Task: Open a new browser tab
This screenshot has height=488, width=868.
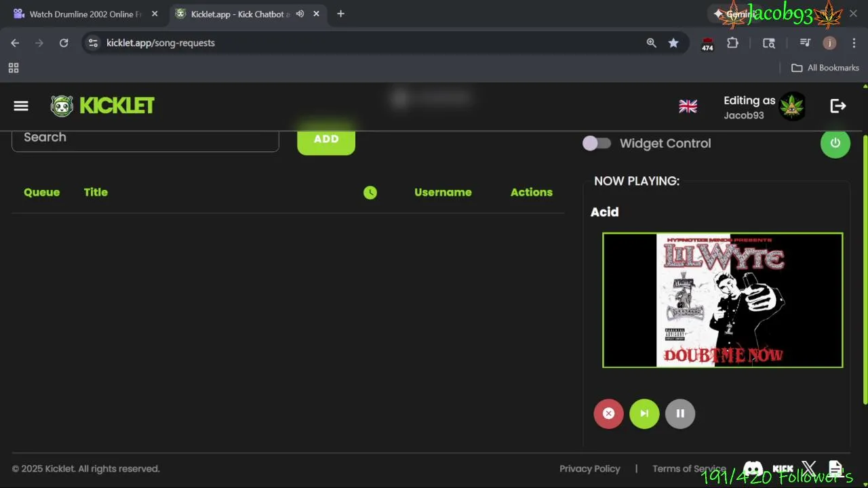Action: point(340,14)
